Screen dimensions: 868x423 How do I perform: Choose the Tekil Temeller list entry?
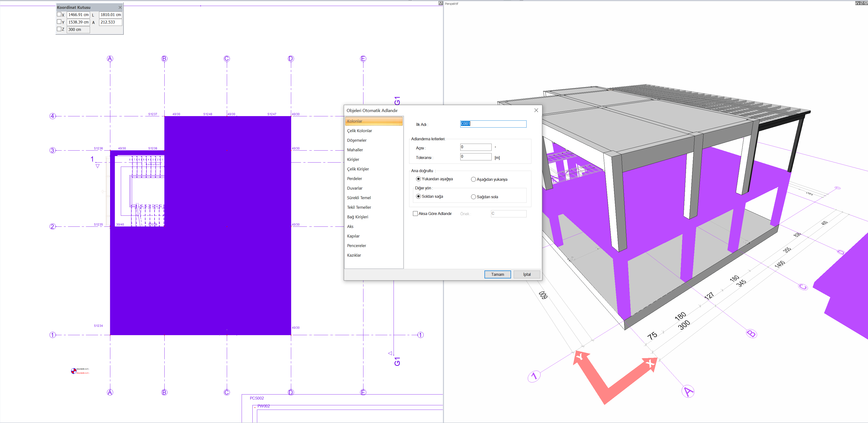tap(359, 207)
